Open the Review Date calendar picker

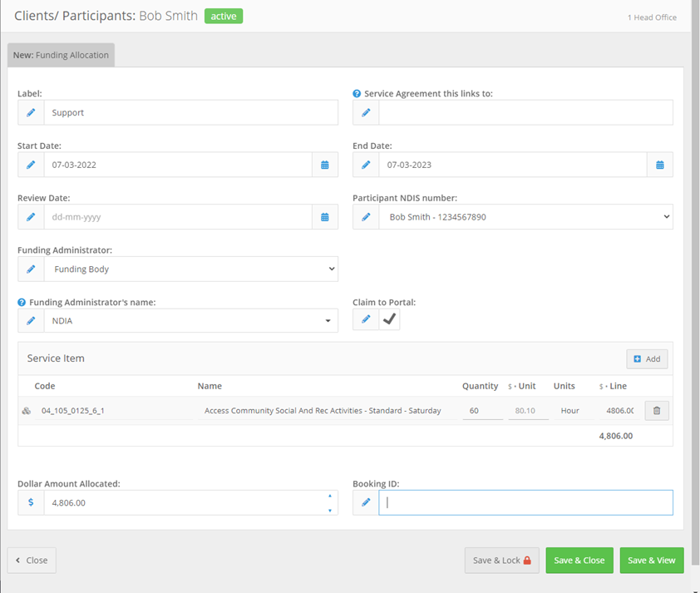coord(325,217)
